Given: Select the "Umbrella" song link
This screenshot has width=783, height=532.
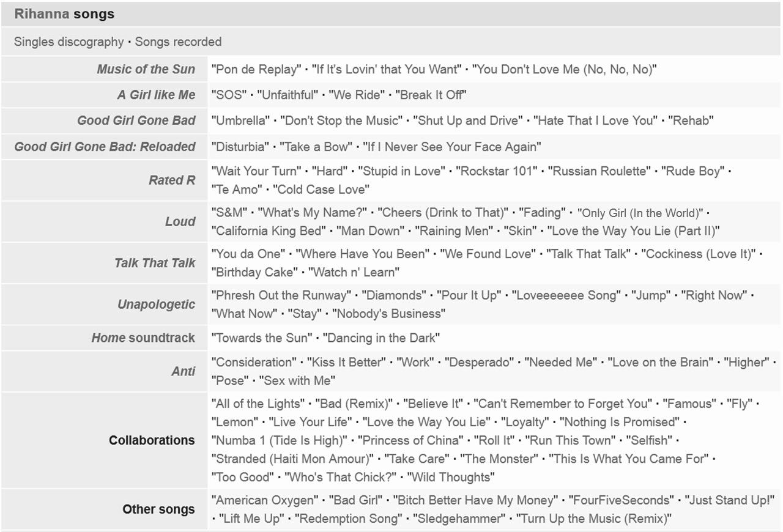Looking at the screenshot, I should (240, 120).
